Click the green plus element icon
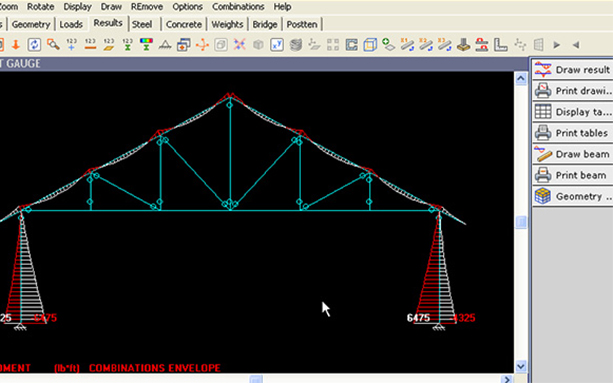This screenshot has width=613, height=383. point(388,45)
